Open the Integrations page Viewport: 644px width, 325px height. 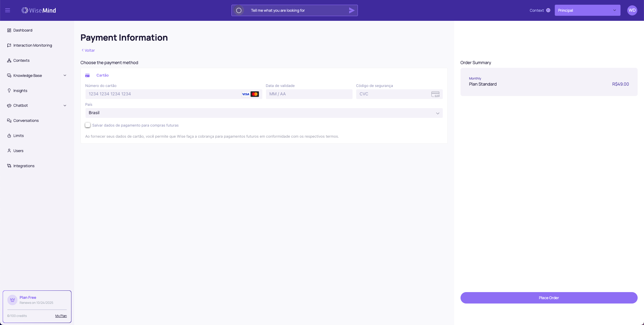coord(24,166)
